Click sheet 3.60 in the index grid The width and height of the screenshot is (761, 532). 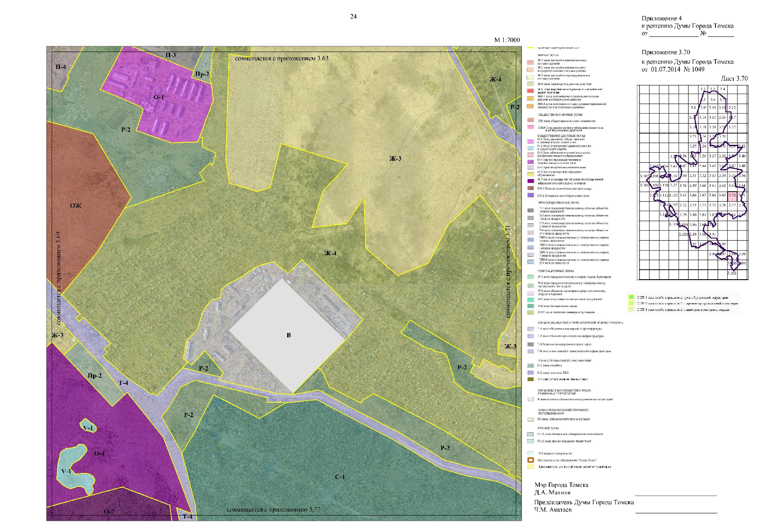click(702, 186)
